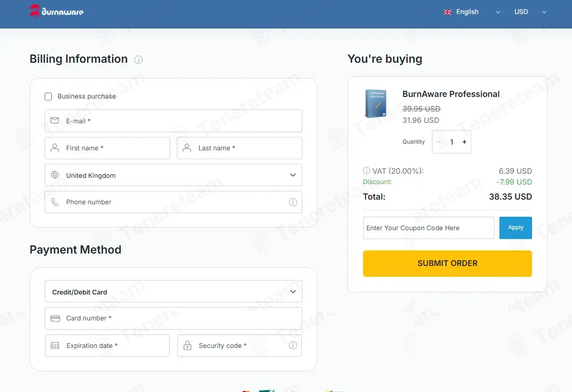Click the struck-through price 39.95 USD
The width and height of the screenshot is (572, 392).
coord(421,109)
